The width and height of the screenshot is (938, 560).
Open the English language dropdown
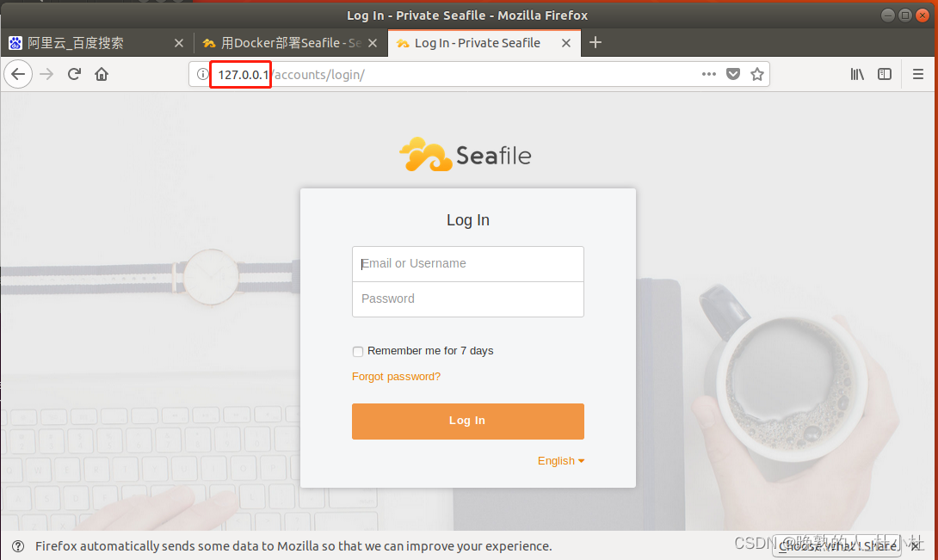pos(560,460)
